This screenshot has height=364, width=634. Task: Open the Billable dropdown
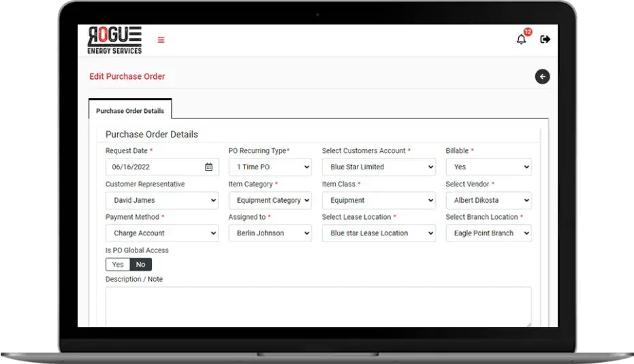[488, 167]
